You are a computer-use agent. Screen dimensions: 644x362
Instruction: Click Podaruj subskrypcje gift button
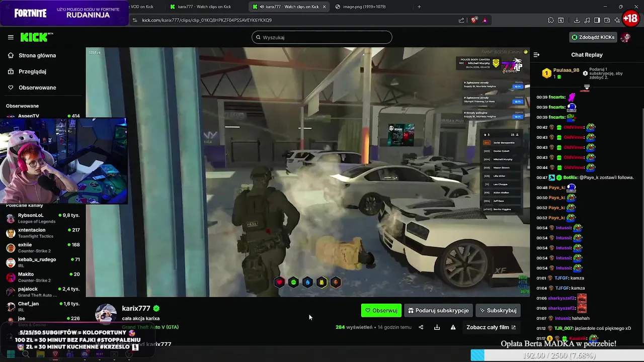coord(438,311)
